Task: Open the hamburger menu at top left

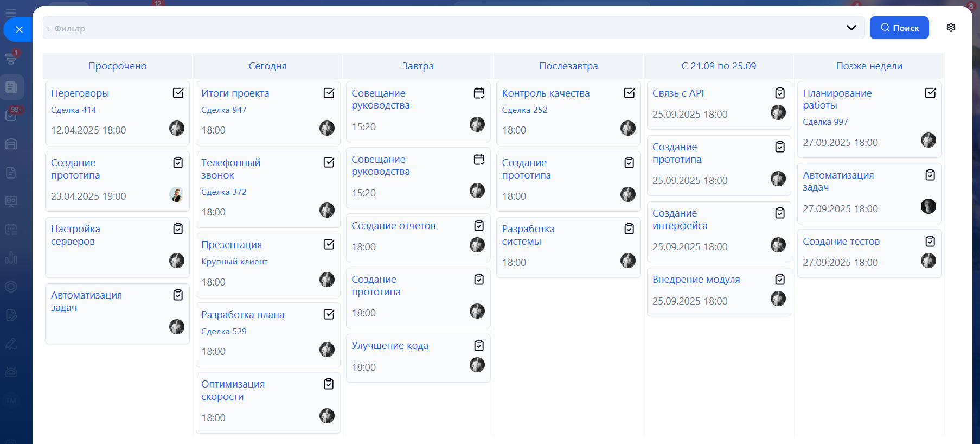Action: (11, 12)
